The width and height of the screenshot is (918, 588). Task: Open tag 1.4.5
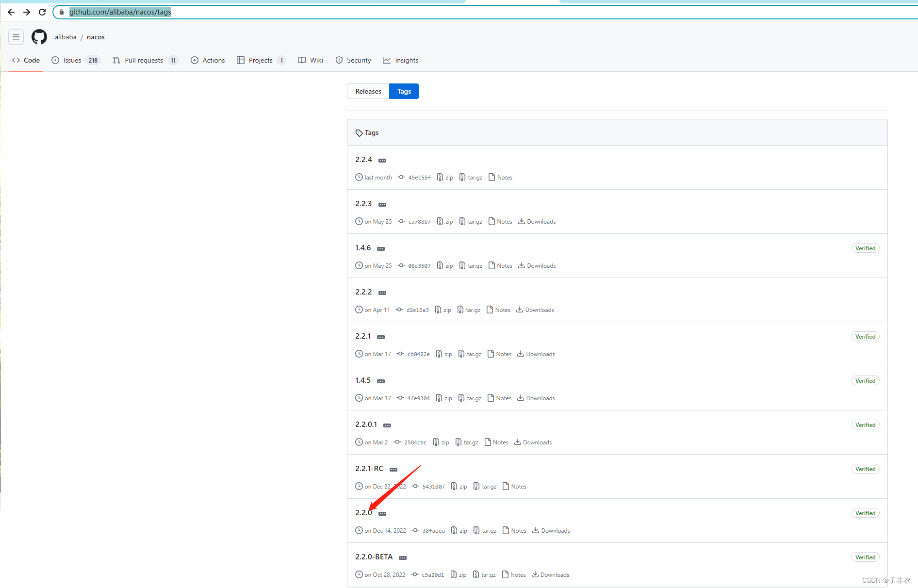coord(363,380)
